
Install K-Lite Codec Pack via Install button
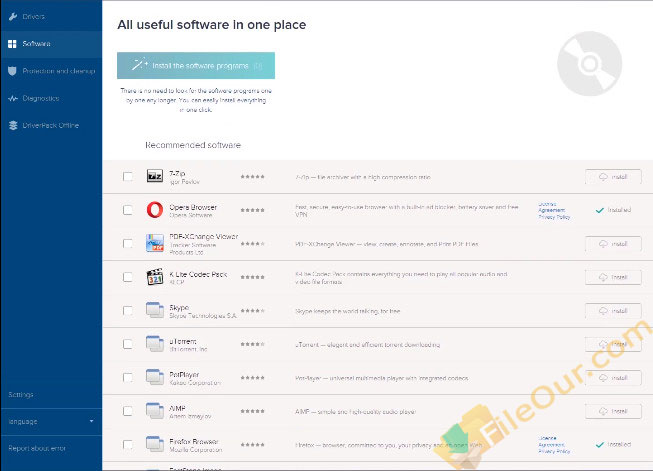click(x=613, y=277)
